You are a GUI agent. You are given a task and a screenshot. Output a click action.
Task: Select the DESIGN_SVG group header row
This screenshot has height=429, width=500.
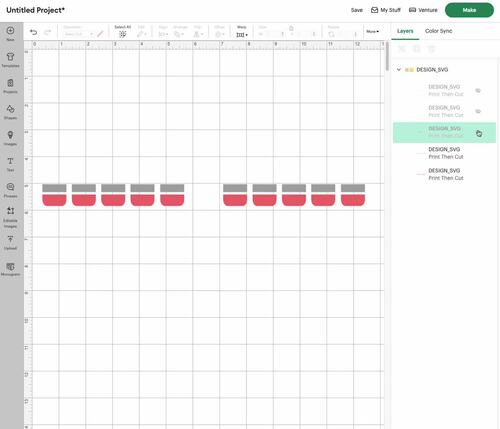point(444,70)
